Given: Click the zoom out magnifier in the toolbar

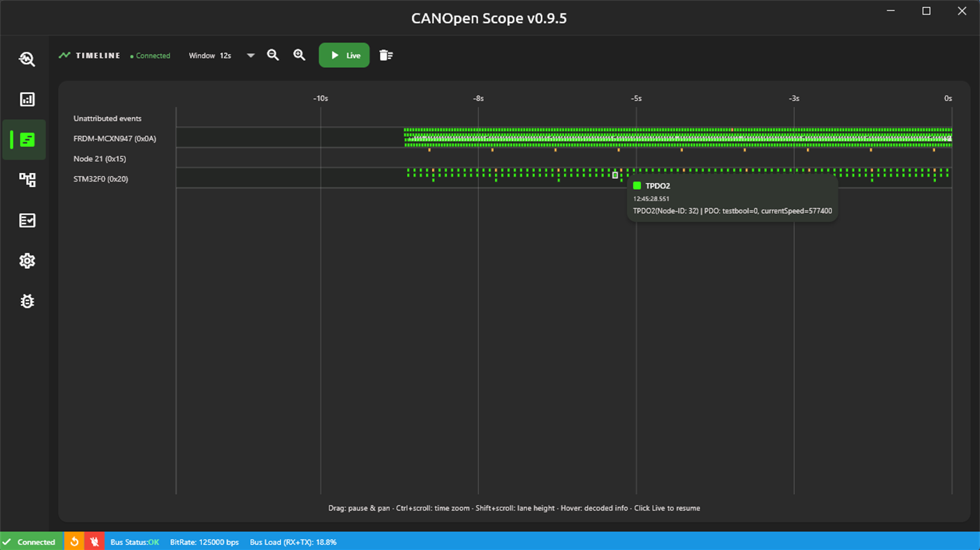Looking at the screenshot, I should tap(273, 55).
